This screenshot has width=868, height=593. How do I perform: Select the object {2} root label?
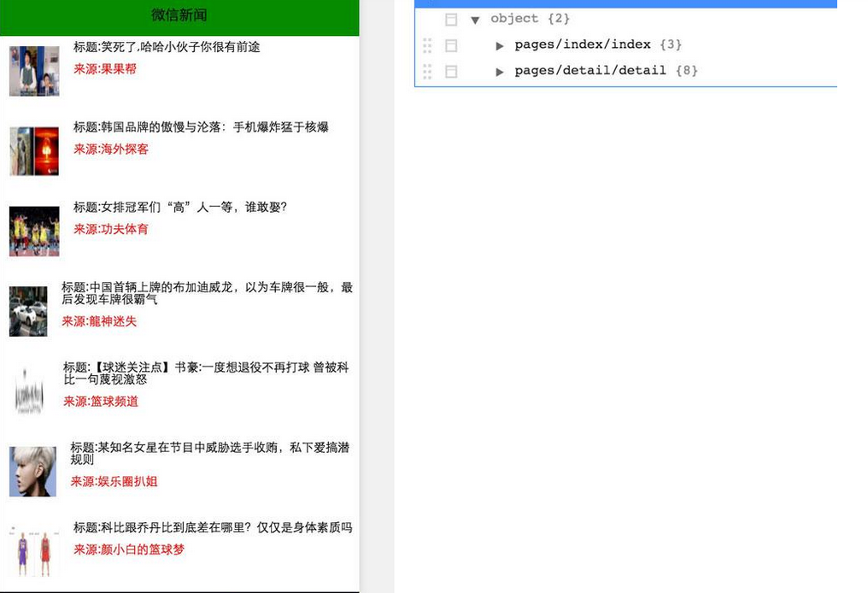[x=530, y=18]
